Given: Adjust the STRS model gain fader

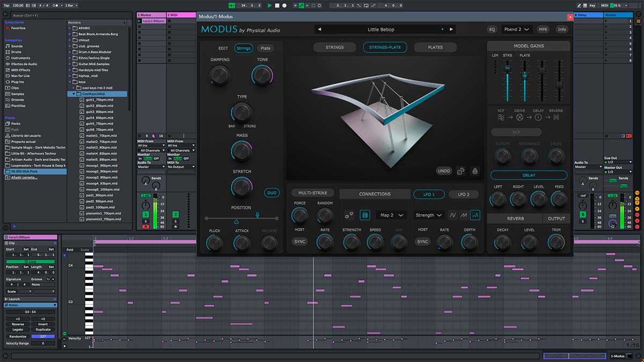Looking at the screenshot, I should 507,69.
